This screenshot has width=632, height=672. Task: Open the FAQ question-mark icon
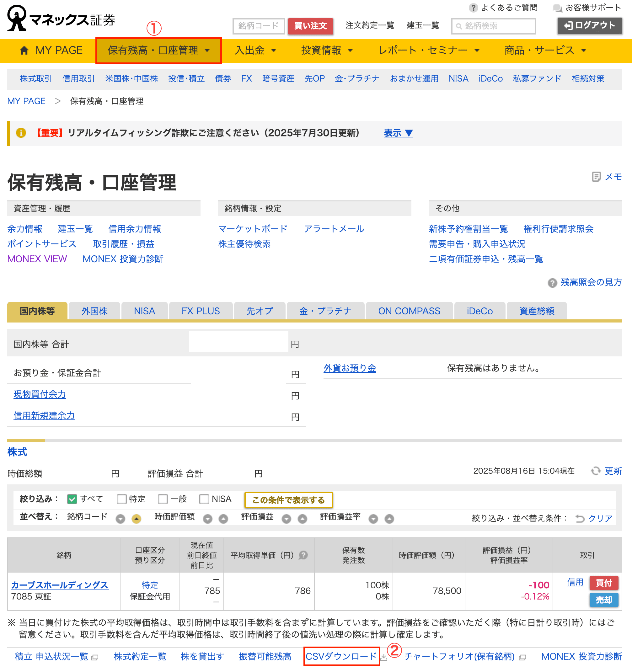click(474, 8)
